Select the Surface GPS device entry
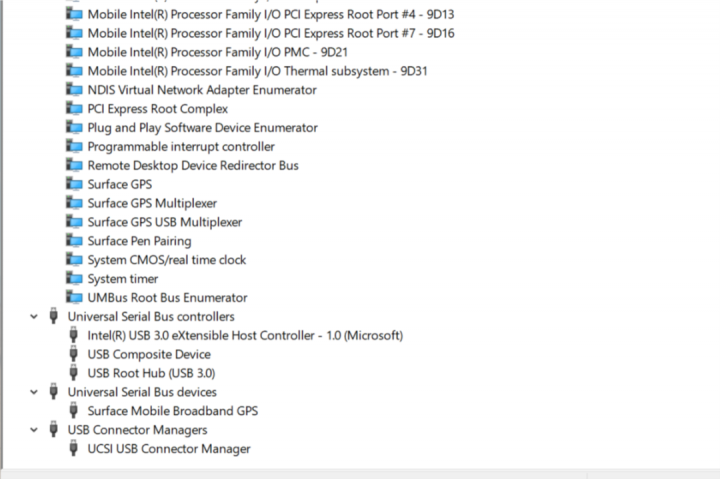 coord(120,184)
